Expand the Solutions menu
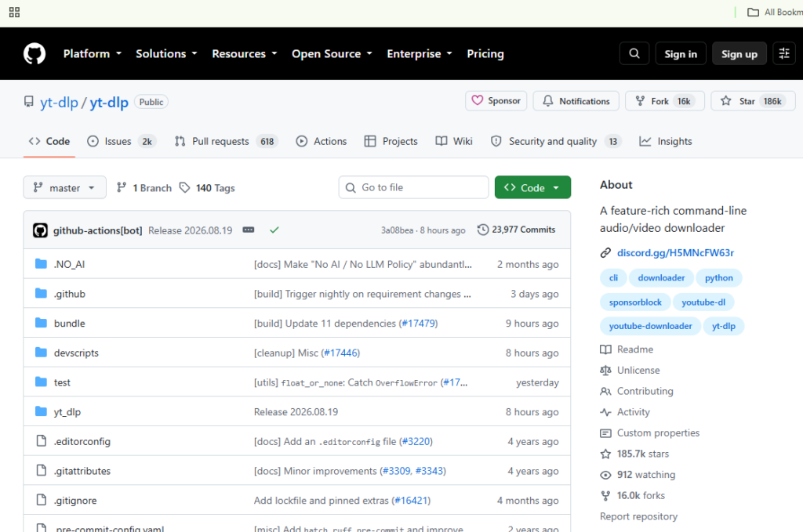Image resolution: width=803 pixels, height=532 pixels. [166, 54]
